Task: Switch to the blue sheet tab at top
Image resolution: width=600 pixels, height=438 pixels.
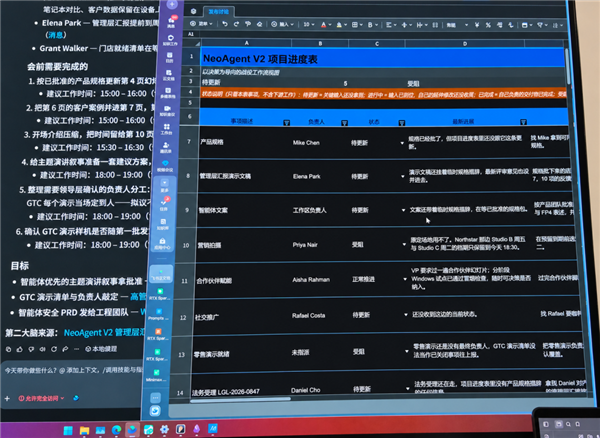Action: pos(218,11)
